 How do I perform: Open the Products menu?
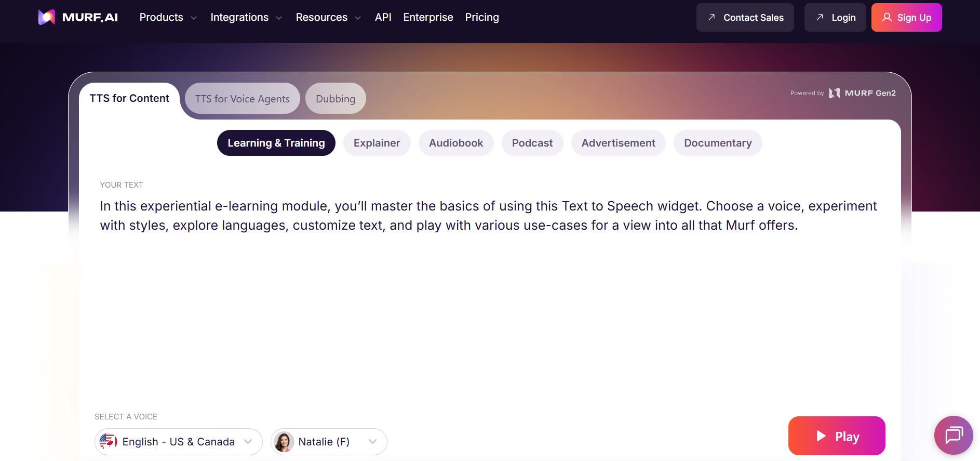168,17
